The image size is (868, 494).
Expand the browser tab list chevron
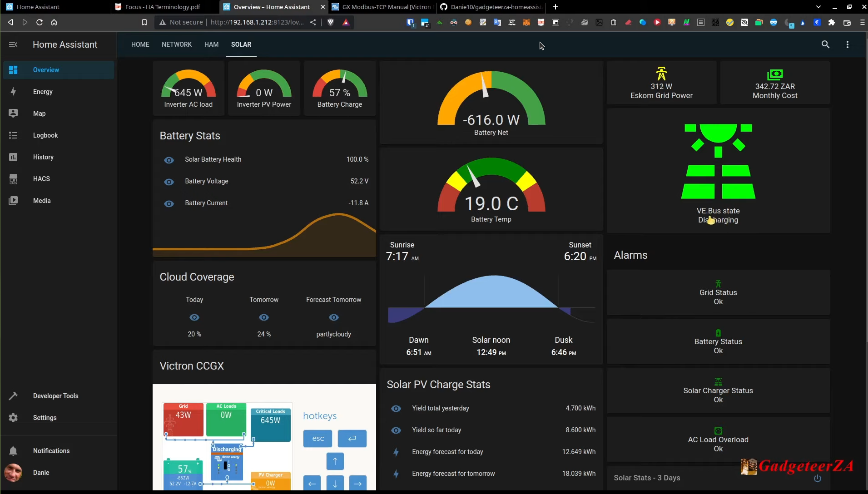pyautogui.click(x=818, y=7)
